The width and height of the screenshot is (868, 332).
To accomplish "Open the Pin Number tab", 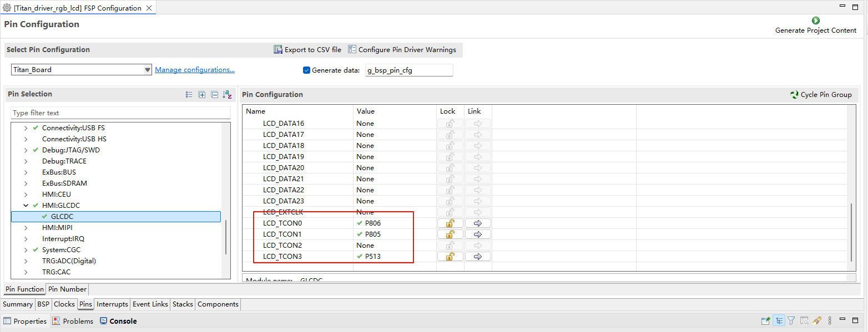I will (x=67, y=289).
